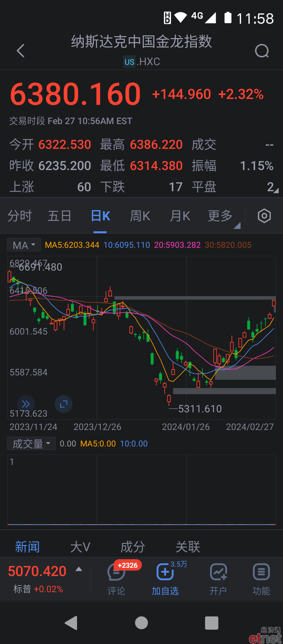Add to watchlist plus icon

tap(165, 572)
